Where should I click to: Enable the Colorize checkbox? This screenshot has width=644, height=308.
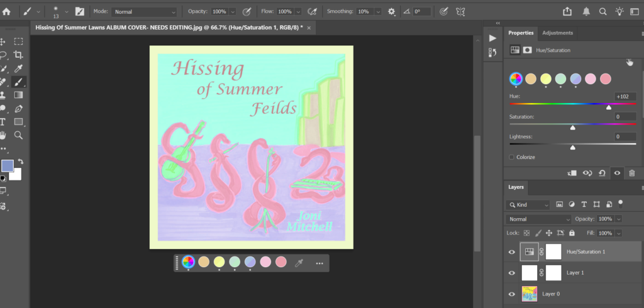512,157
